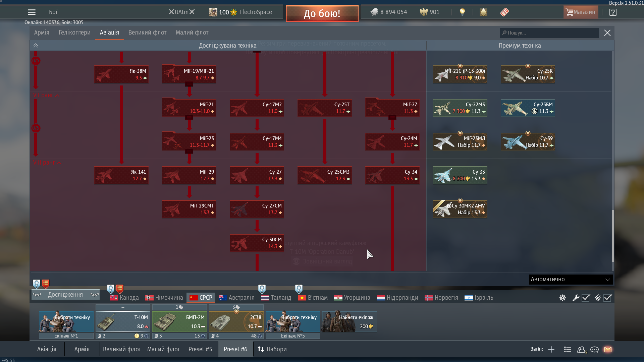Open the chat speech bubble icon
644x362 pixels.
[594, 350]
